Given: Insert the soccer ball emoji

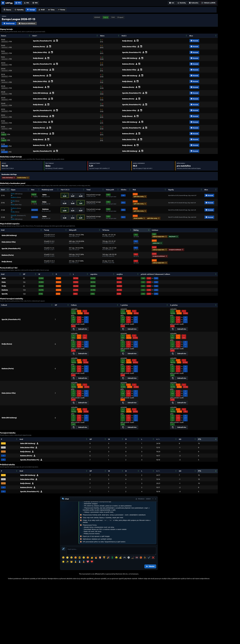Looking at the screenshot, I should pyautogui.click(x=129, y=557).
